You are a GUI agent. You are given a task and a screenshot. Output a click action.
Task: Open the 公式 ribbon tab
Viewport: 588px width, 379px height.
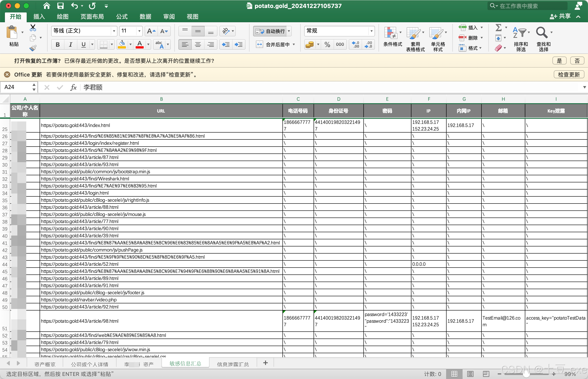click(x=122, y=16)
